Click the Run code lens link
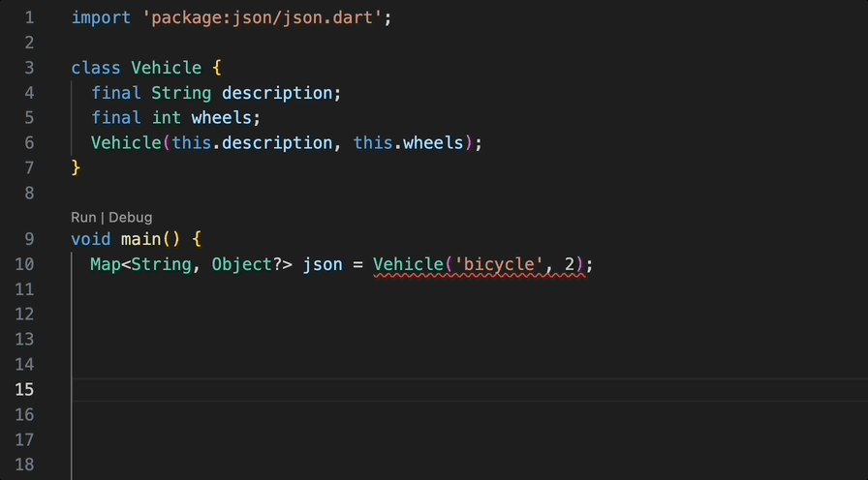 click(x=83, y=218)
